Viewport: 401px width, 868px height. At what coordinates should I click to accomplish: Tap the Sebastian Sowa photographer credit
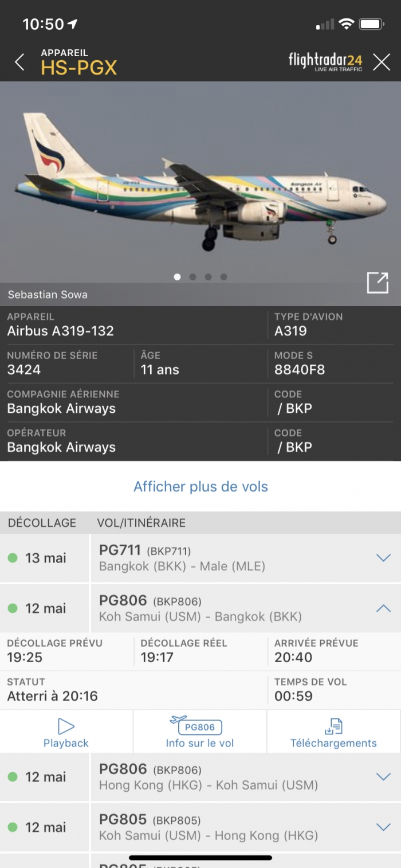(48, 295)
